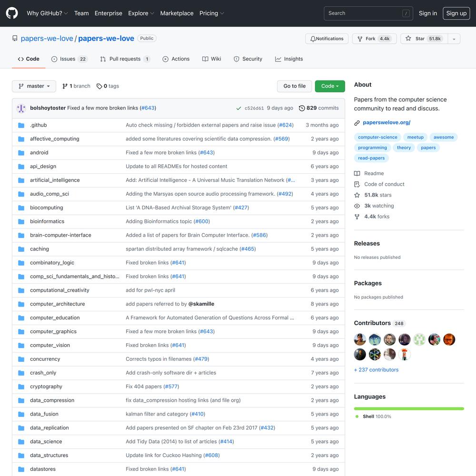Click the first contributor avatar
Image resolution: width=476 pixels, height=476 pixels.
point(360,339)
